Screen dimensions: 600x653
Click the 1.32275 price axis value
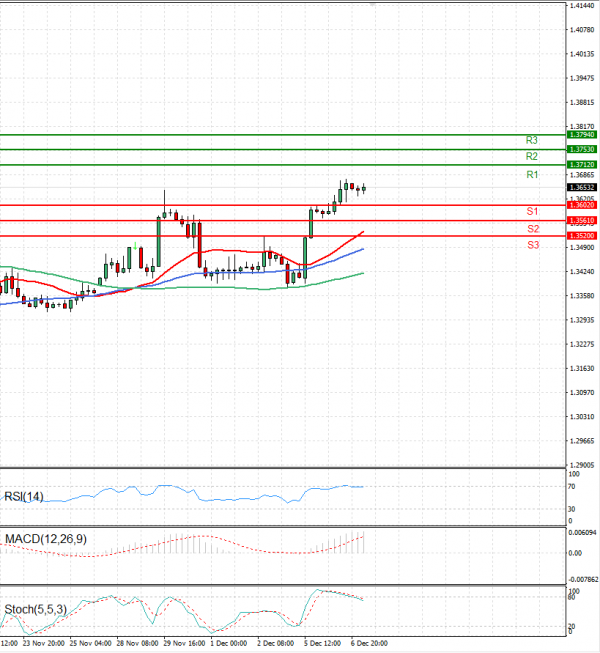(x=582, y=344)
